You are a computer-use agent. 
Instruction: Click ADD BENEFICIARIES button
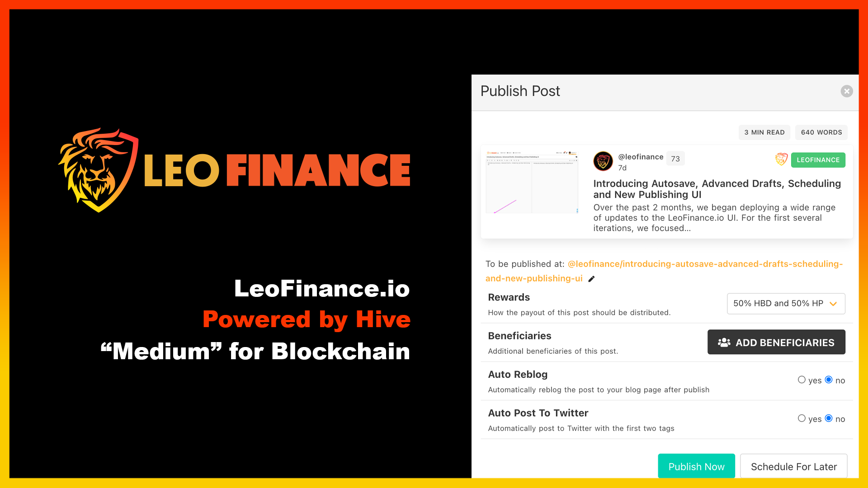pos(777,342)
